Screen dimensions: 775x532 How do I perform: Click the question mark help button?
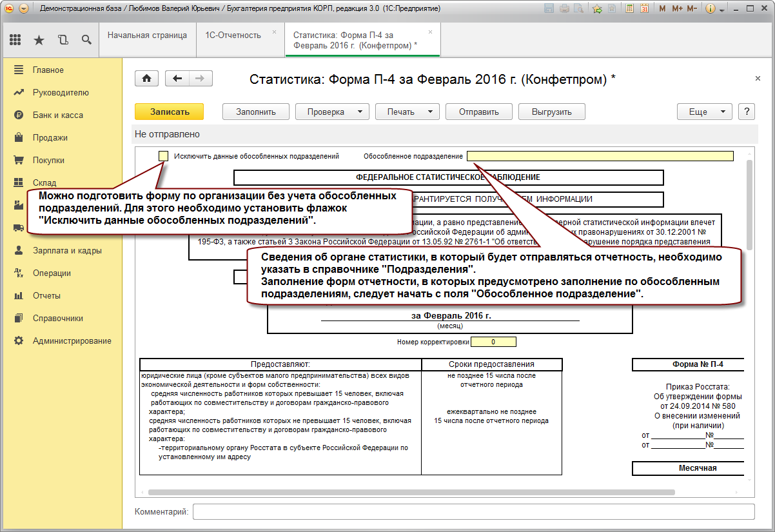[x=747, y=112]
